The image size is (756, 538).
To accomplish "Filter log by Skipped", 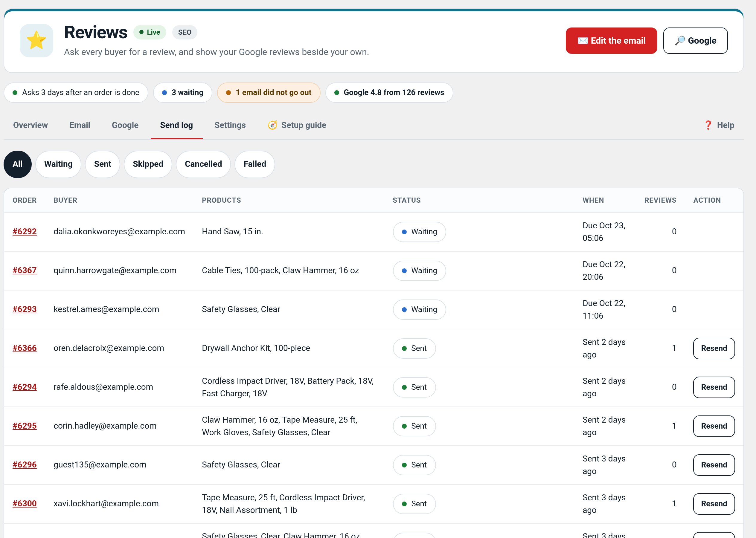I will [148, 164].
